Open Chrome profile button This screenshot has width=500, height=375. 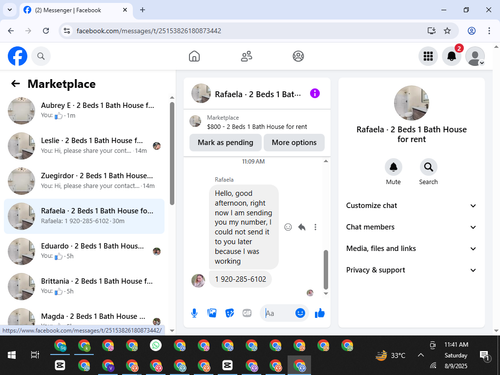click(x=471, y=31)
